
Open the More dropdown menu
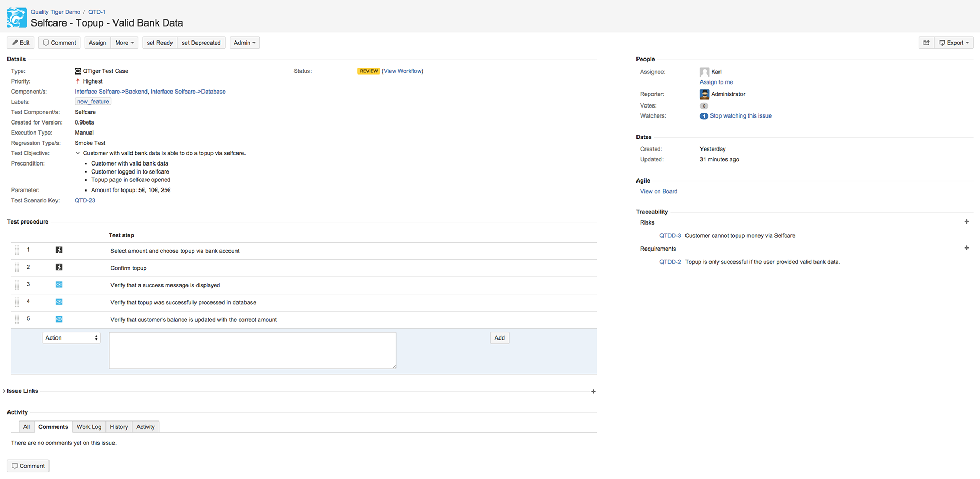124,43
